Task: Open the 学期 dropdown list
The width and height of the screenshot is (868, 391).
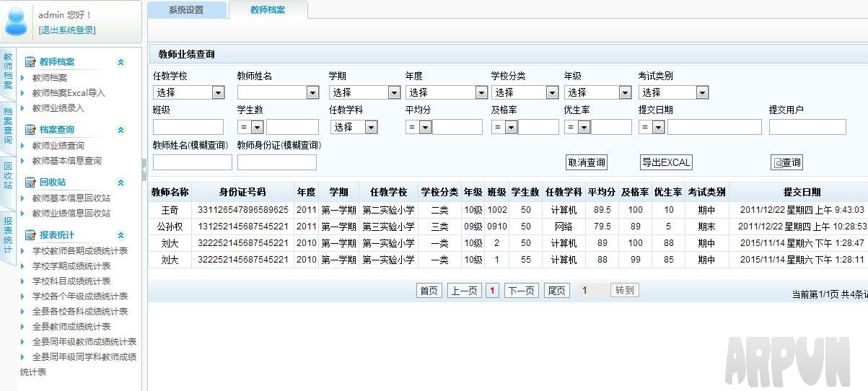Action: [x=394, y=92]
